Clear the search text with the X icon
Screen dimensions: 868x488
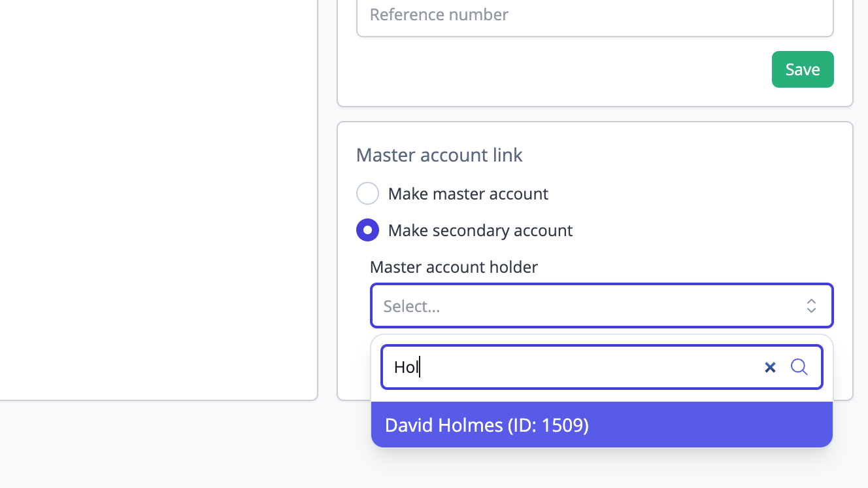(x=770, y=368)
